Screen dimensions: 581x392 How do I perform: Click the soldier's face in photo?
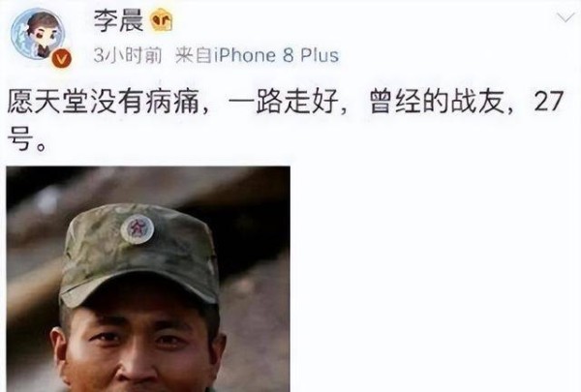click(138, 341)
